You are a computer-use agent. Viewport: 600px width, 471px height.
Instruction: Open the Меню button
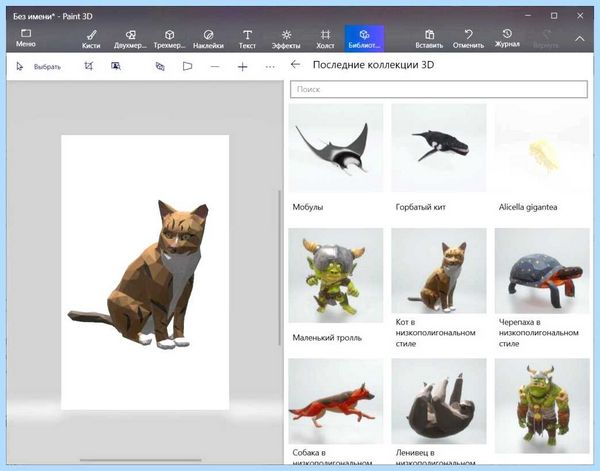click(26, 38)
